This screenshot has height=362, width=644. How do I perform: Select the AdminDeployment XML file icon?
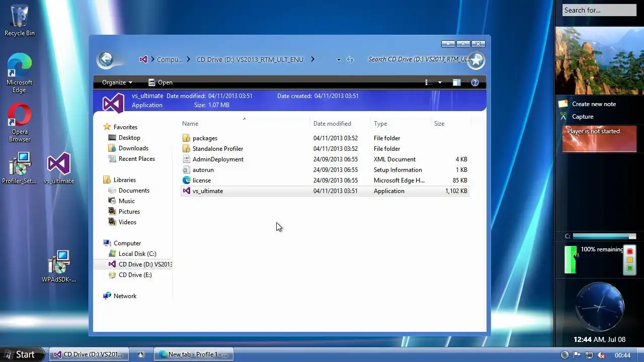point(186,159)
